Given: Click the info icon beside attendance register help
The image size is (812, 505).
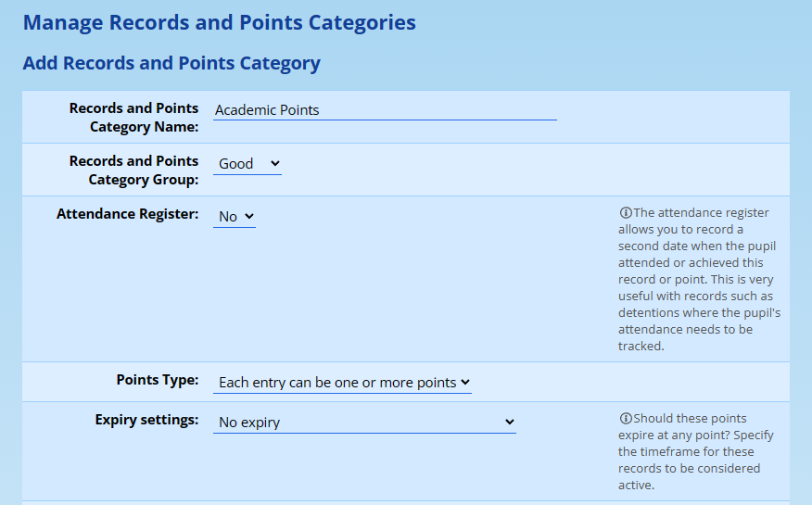Looking at the screenshot, I should pos(626,213).
